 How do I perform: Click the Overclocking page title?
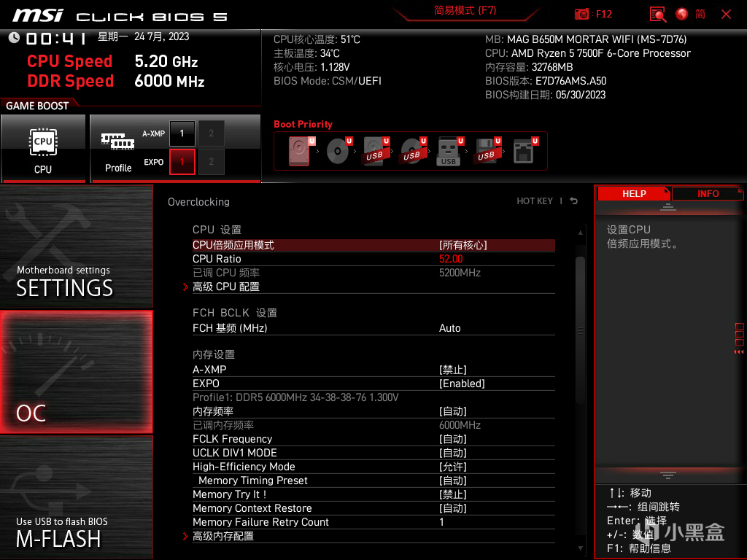[x=198, y=202]
